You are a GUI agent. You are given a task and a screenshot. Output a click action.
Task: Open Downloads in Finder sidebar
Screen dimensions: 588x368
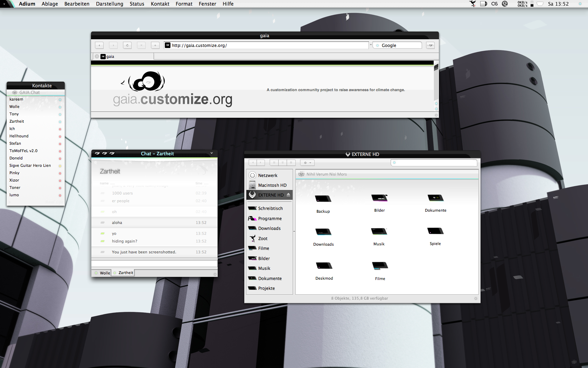[269, 228]
